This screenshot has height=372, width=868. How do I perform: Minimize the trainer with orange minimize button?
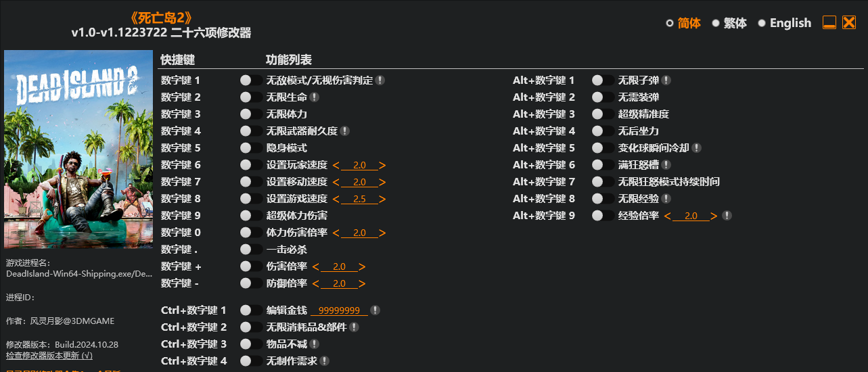829,22
